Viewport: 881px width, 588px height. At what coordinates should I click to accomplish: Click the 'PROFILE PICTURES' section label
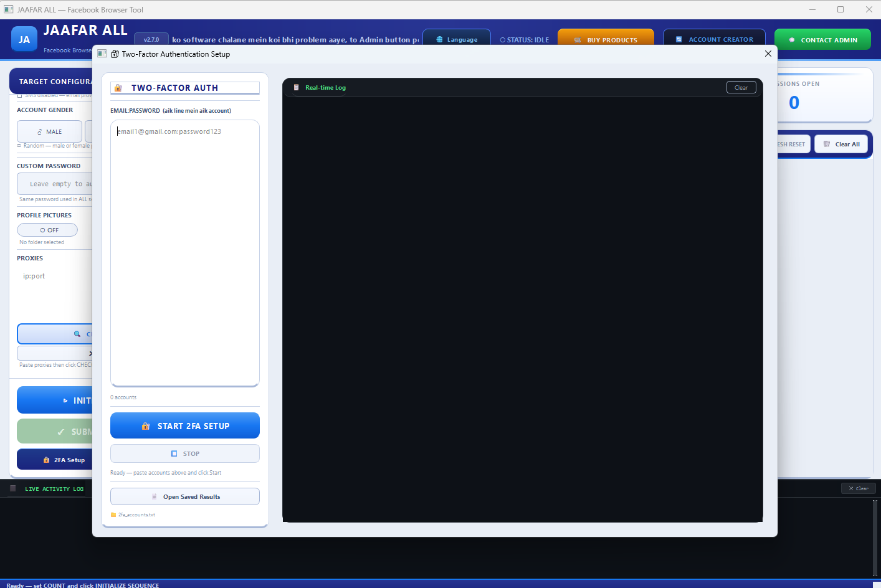(44, 216)
